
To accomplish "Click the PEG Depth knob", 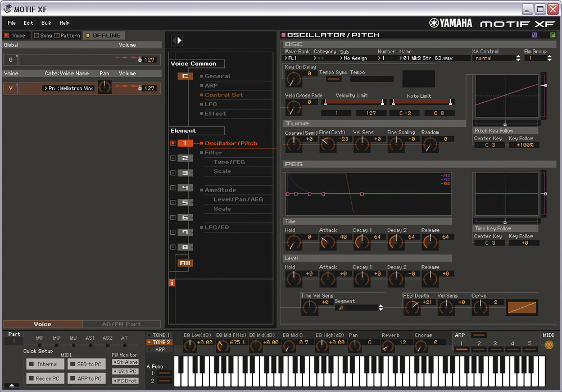I will pyautogui.click(x=412, y=307).
